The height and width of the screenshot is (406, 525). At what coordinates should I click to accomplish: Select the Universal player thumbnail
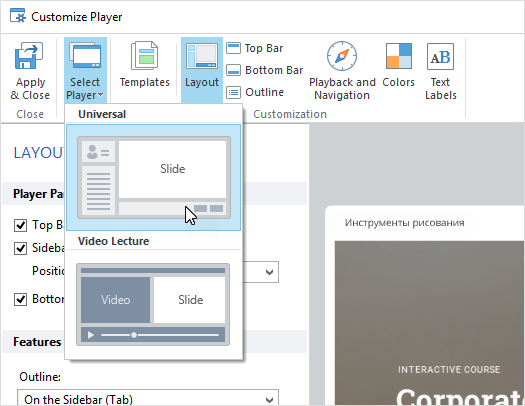[x=153, y=177]
